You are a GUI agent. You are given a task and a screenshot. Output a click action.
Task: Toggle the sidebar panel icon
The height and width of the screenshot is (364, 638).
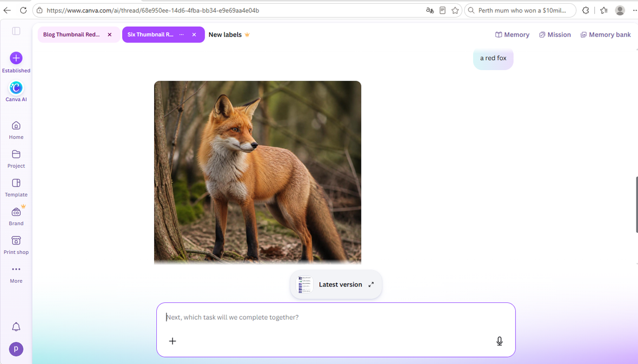[16, 31]
